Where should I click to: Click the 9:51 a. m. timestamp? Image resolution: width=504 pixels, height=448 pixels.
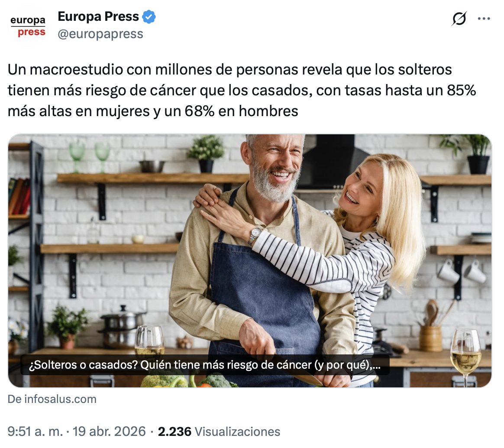(36, 431)
